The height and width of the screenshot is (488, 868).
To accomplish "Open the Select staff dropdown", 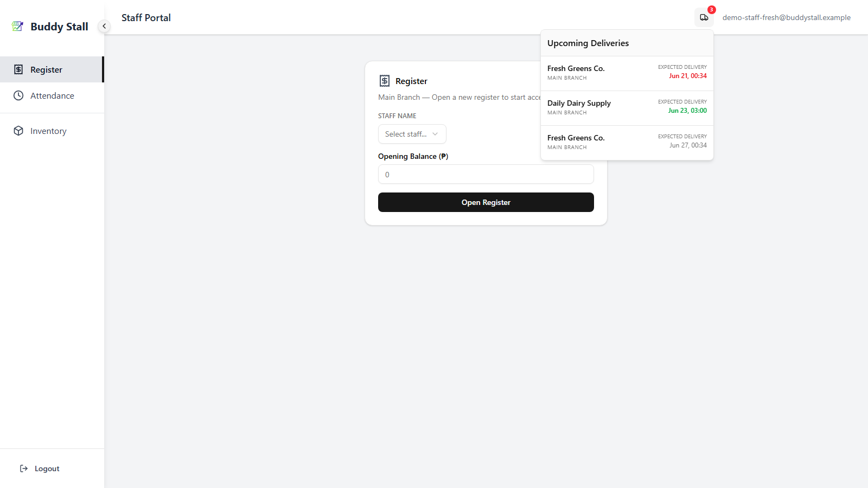I will pos(412,134).
